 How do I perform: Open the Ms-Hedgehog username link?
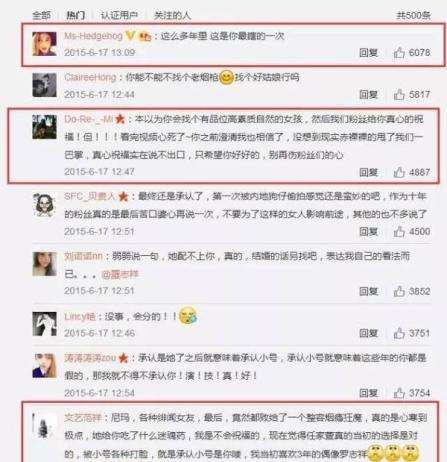[x=93, y=36]
